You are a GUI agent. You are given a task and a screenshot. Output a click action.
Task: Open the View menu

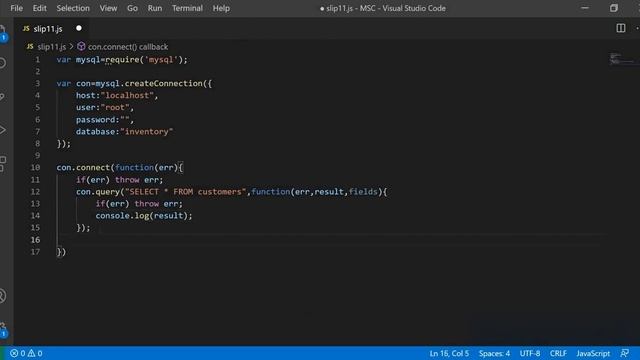pos(108,8)
